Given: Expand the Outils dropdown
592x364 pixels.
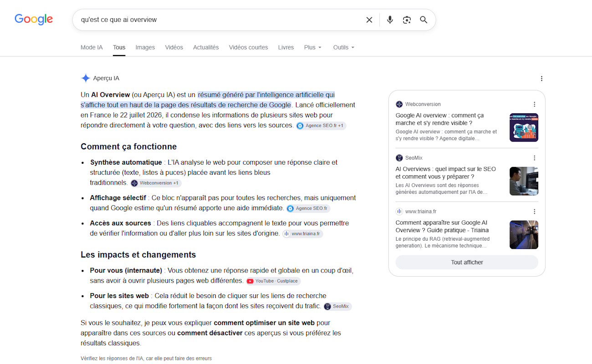Looking at the screenshot, I should click(344, 47).
